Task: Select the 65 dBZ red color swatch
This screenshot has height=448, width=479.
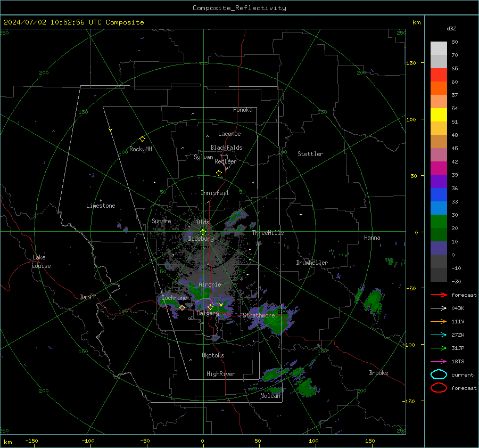Action: 439,75
